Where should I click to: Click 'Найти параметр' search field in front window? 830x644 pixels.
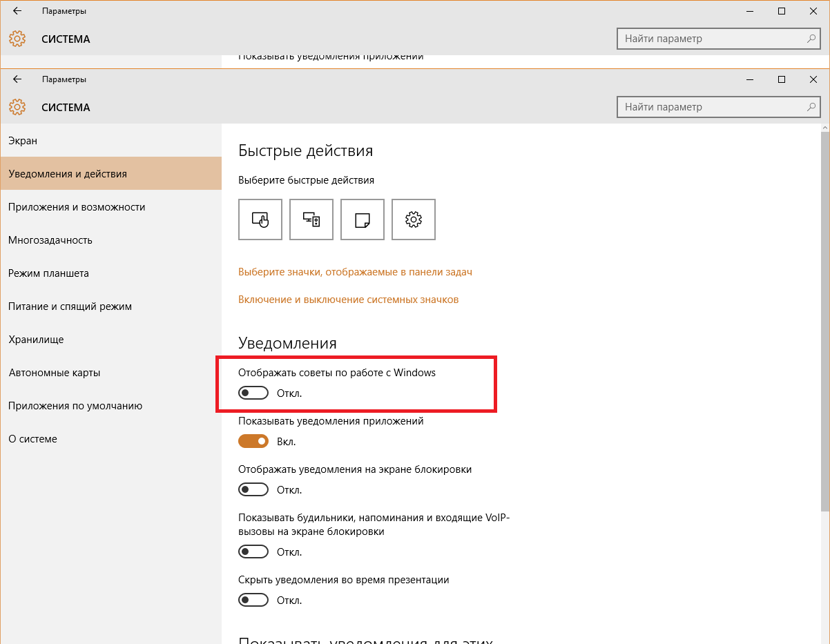click(711, 107)
